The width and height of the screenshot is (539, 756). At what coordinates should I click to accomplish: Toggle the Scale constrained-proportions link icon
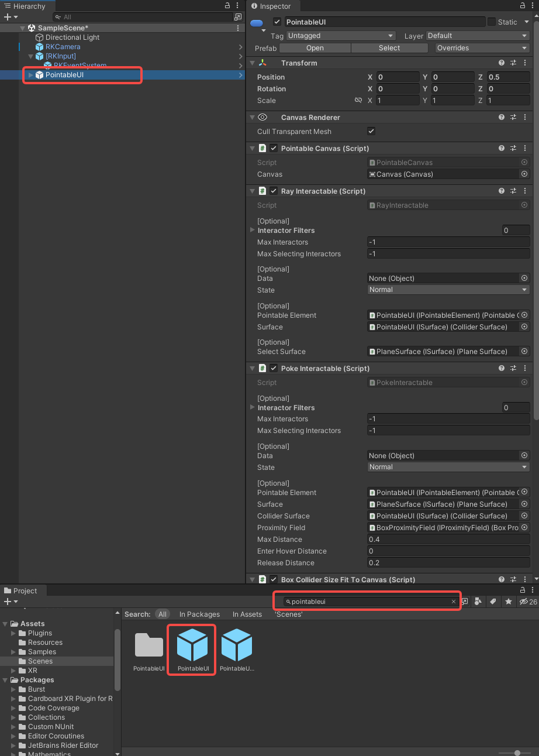(x=358, y=101)
